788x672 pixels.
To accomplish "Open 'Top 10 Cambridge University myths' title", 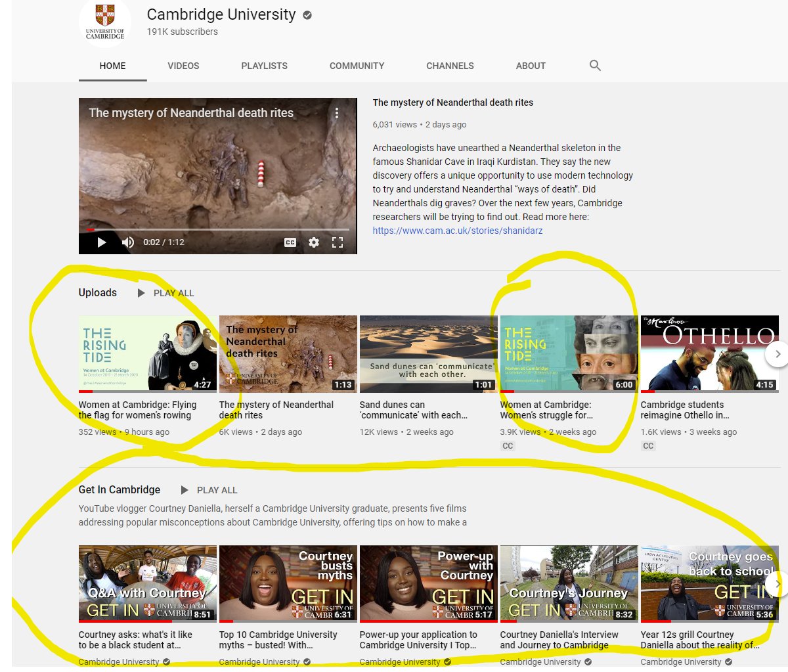I will pyautogui.click(x=278, y=640).
